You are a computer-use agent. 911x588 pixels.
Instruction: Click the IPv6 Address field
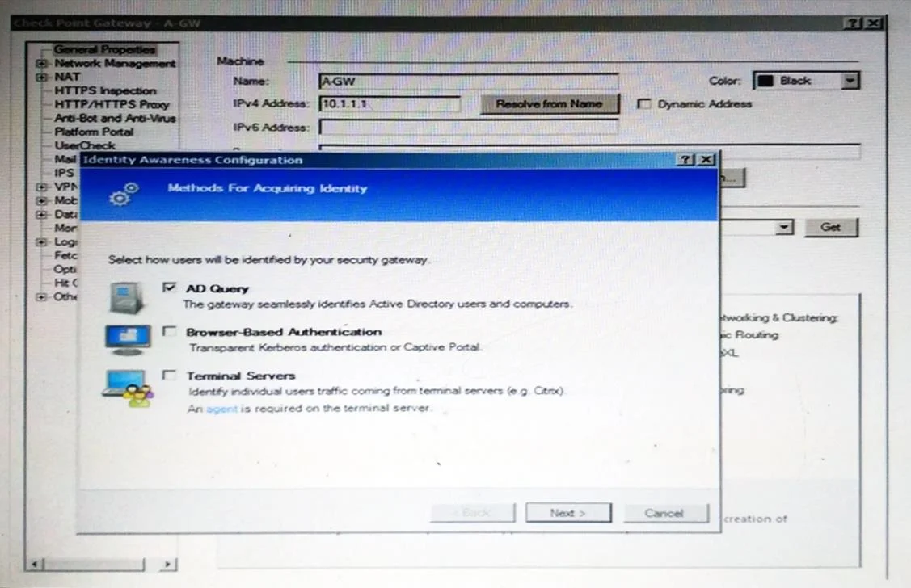click(x=469, y=127)
